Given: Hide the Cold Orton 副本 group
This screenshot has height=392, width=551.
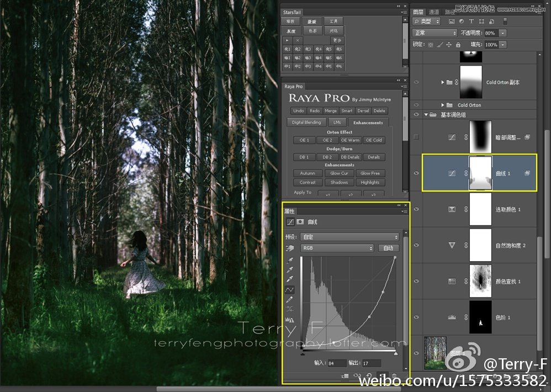Looking at the screenshot, I should (416, 82).
